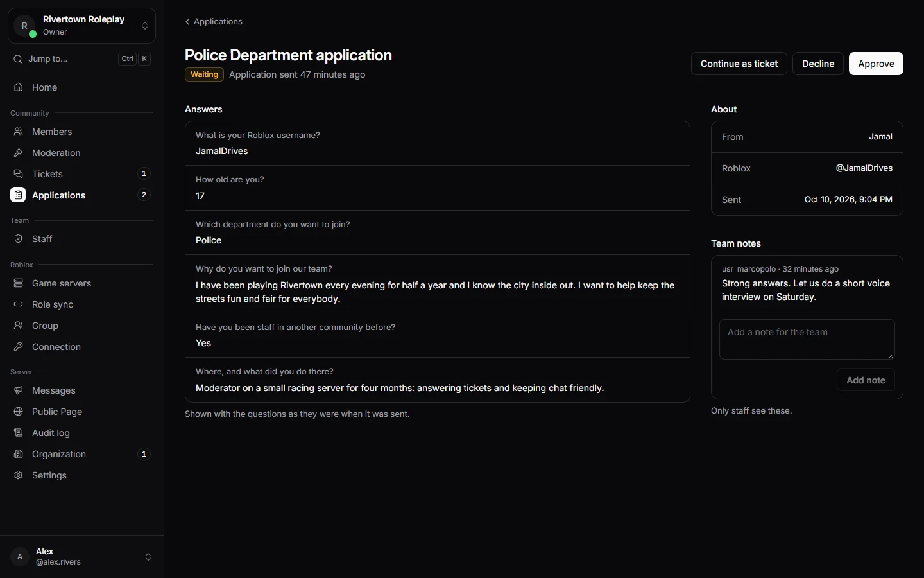Click Continue as ticket button

click(x=739, y=64)
